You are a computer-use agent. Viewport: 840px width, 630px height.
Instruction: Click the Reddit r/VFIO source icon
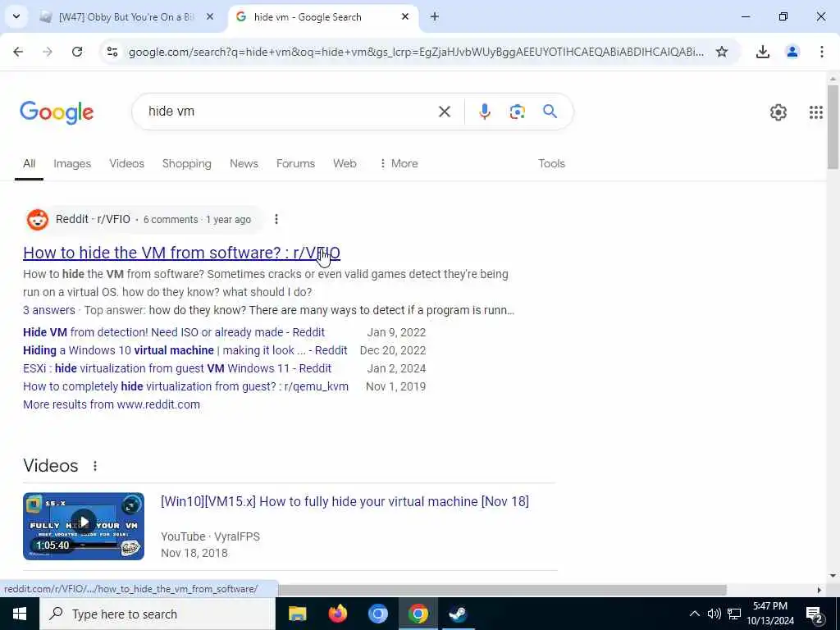click(38, 220)
